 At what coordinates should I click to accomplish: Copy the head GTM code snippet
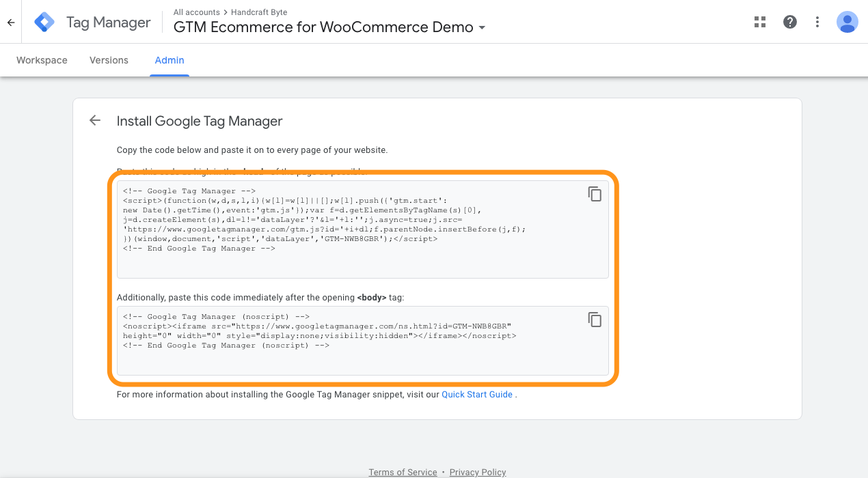point(595,194)
